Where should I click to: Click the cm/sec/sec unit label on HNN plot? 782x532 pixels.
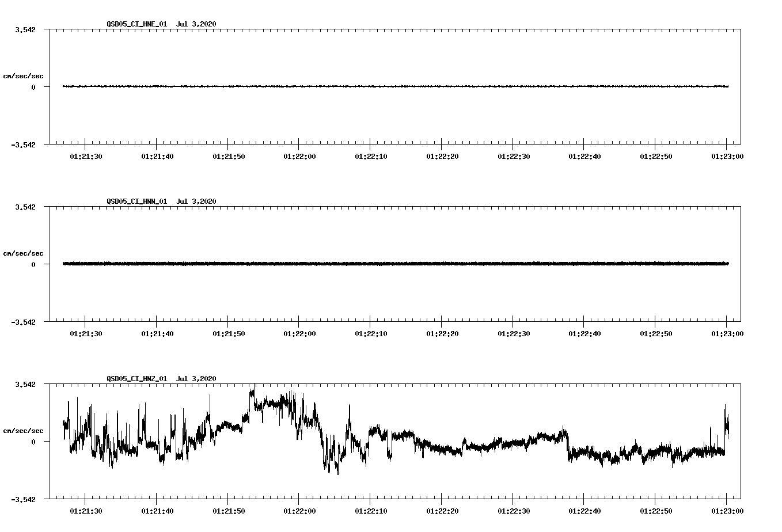click(x=23, y=253)
